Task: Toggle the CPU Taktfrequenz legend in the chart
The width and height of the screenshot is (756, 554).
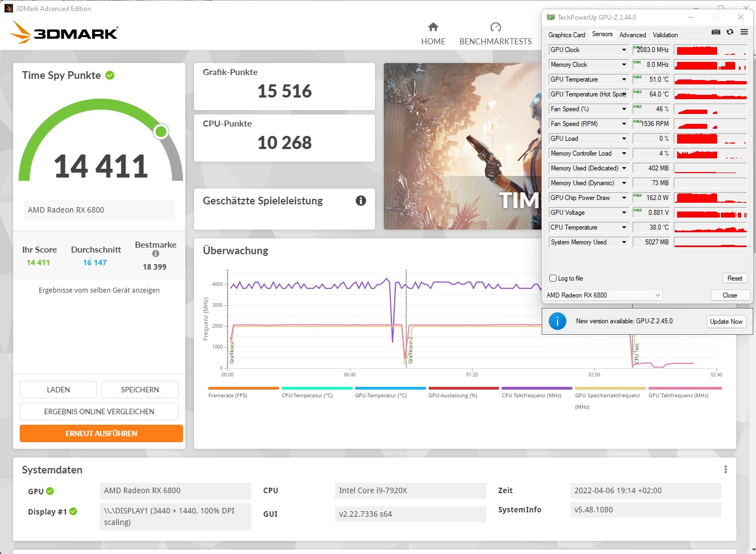Action: point(537,392)
